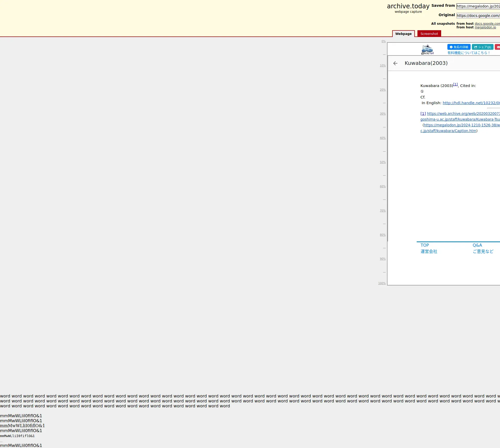The image size is (500, 448).
Task: Open the Q&A footer link
Action: pyautogui.click(x=477, y=245)
